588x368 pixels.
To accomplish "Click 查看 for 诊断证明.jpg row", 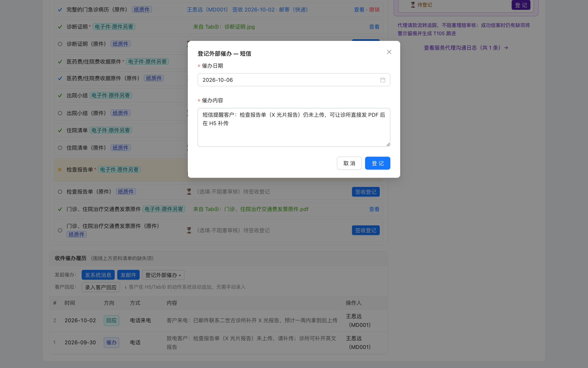I will 374,27.
